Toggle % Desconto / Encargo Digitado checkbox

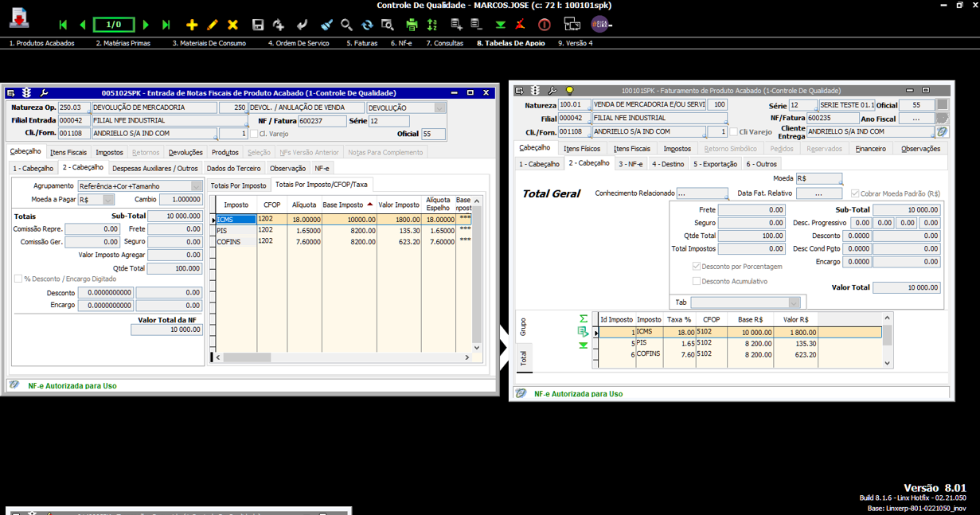point(18,279)
